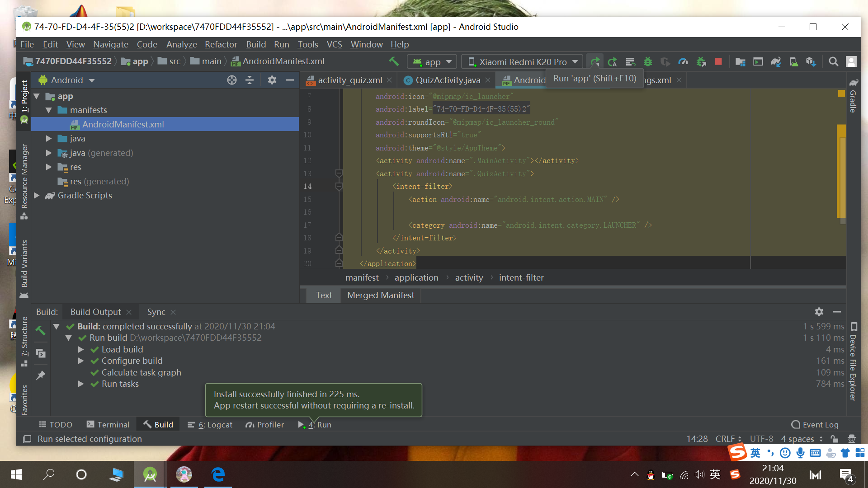The height and width of the screenshot is (488, 868).
Task: Open the device selector Xiaomi dropdown
Action: click(523, 62)
